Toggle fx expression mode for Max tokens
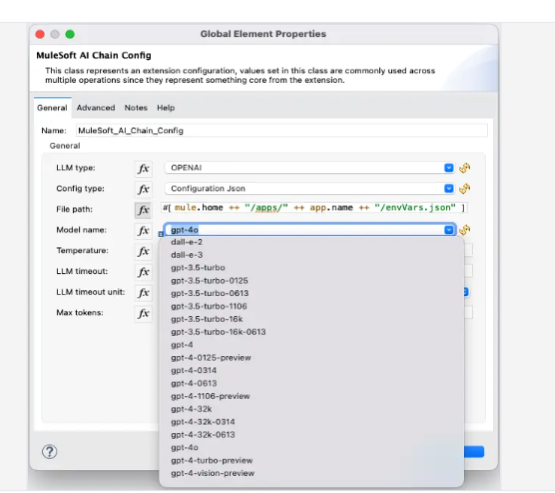 (143, 313)
